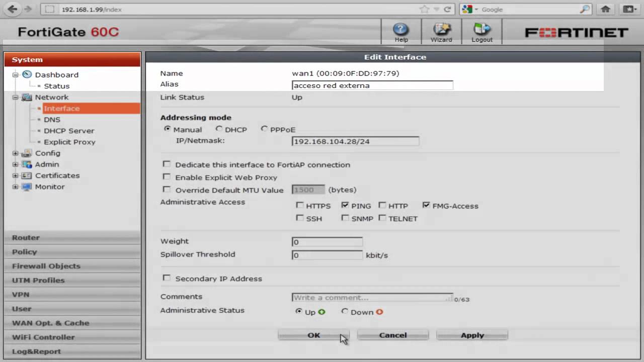
Task: Click the browser forward arrow
Action: point(28,9)
